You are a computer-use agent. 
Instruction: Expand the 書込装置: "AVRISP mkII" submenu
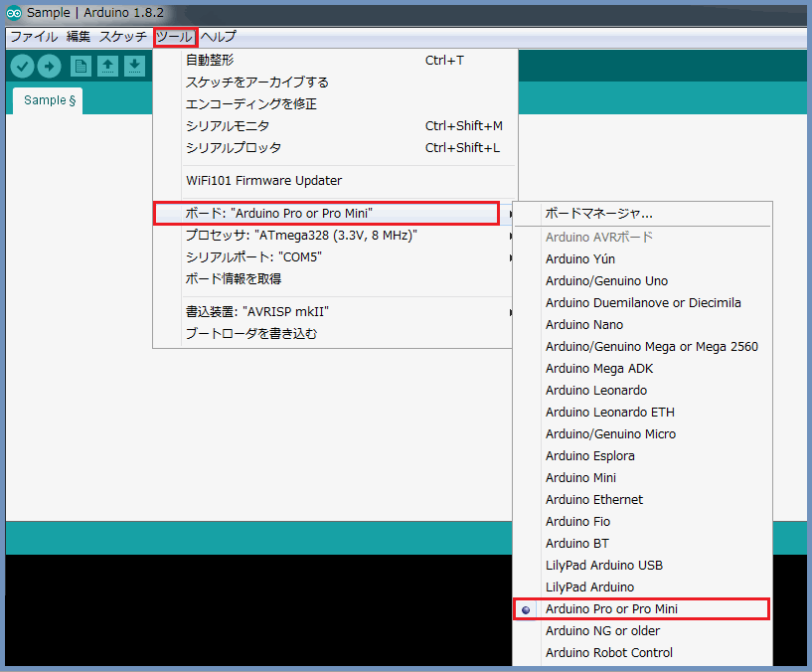coord(335,312)
